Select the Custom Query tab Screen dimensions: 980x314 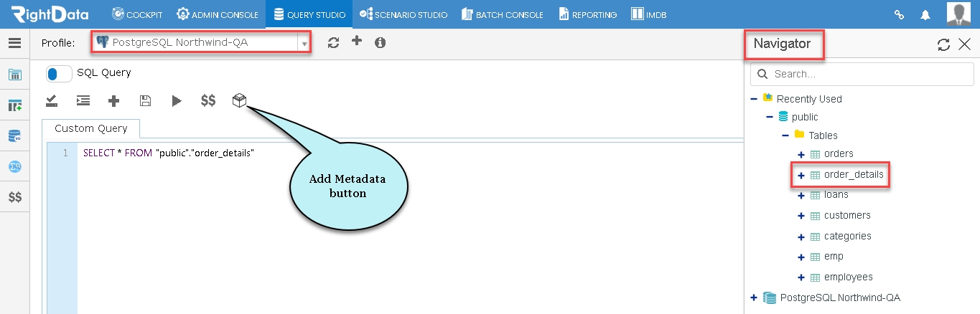(x=91, y=128)
